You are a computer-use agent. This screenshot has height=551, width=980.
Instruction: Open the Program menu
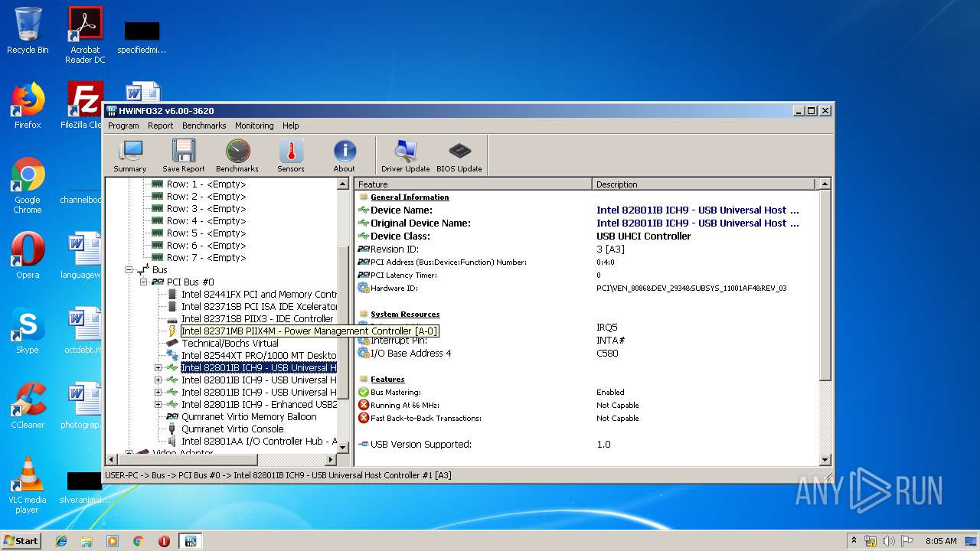tap(123, 126)
